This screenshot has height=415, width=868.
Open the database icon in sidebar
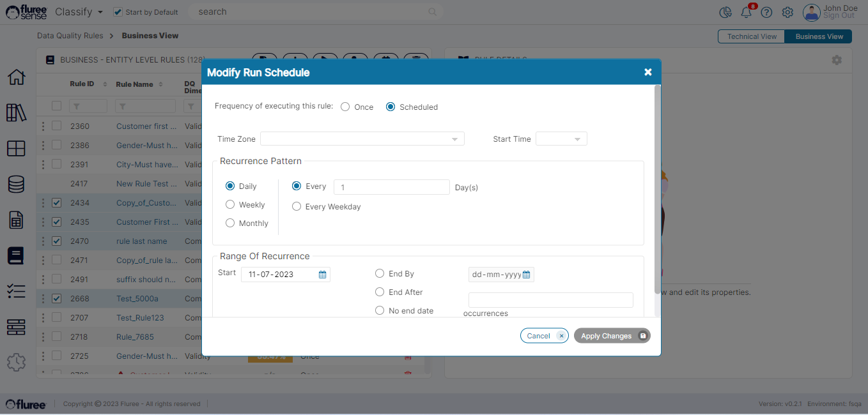click(16, 185)
